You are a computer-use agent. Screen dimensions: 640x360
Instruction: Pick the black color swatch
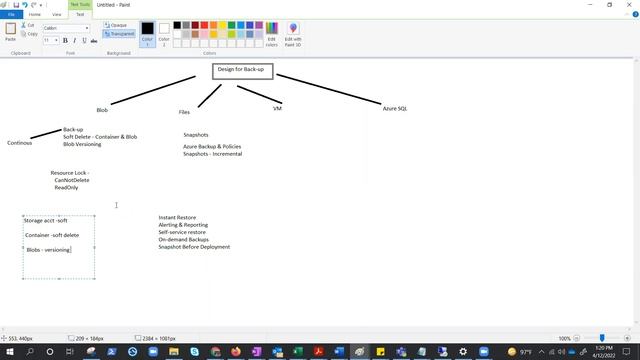pos(177,25)
